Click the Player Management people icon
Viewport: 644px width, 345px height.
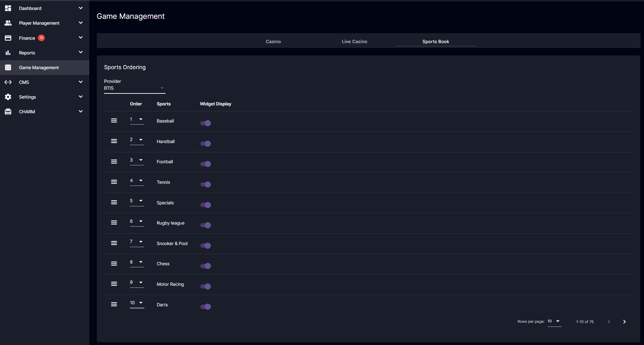[x=8, y=23]
